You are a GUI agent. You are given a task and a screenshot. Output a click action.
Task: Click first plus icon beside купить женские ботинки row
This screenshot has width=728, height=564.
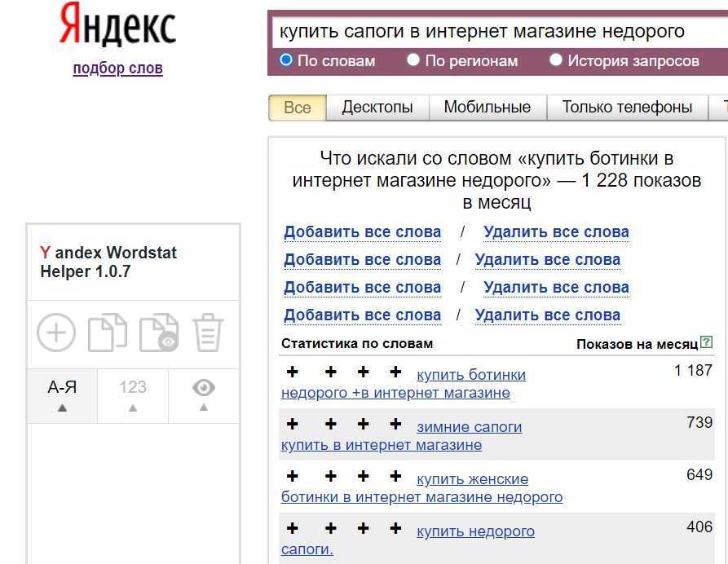coord(293,477)
